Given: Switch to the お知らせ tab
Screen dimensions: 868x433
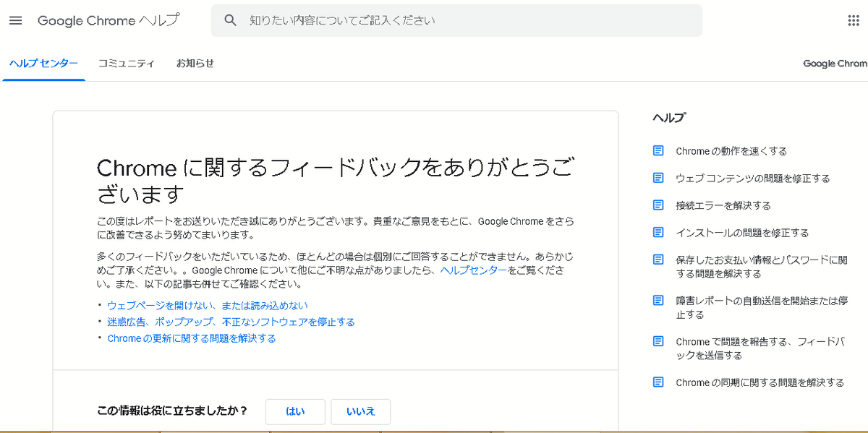Looking at the screenshot, I should coord(195,63).
